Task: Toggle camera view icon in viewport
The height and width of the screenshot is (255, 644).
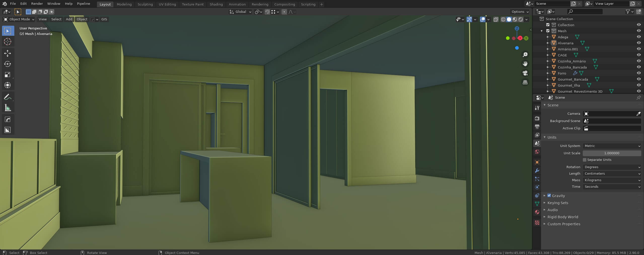Action: [x=525, y=73]
